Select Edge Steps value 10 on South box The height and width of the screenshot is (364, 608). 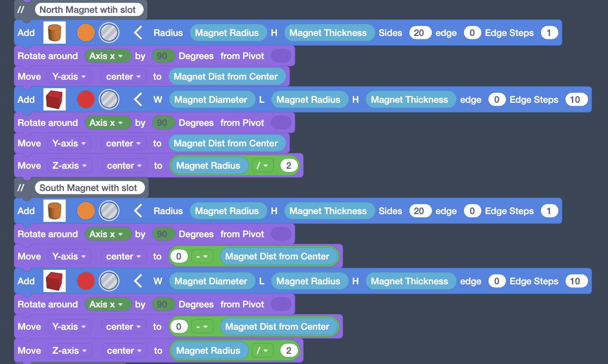pos(576,281)
